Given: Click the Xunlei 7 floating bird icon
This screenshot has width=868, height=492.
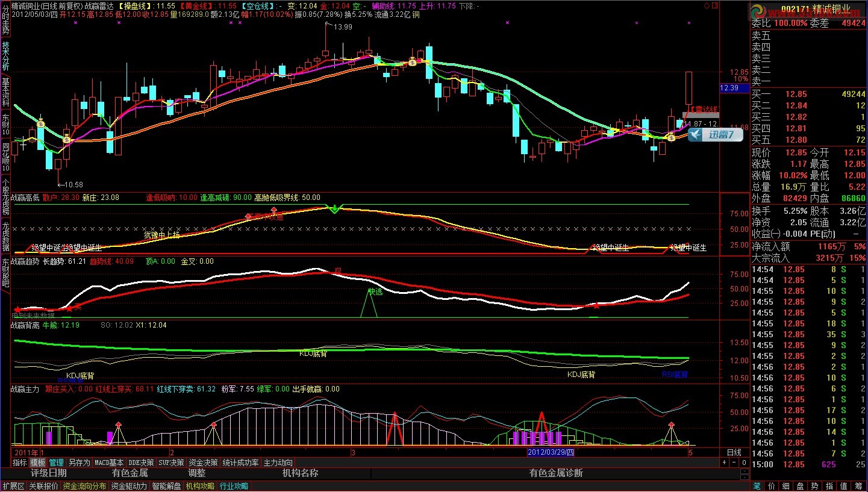Looking at the screenshot, I should pos(696,135).
